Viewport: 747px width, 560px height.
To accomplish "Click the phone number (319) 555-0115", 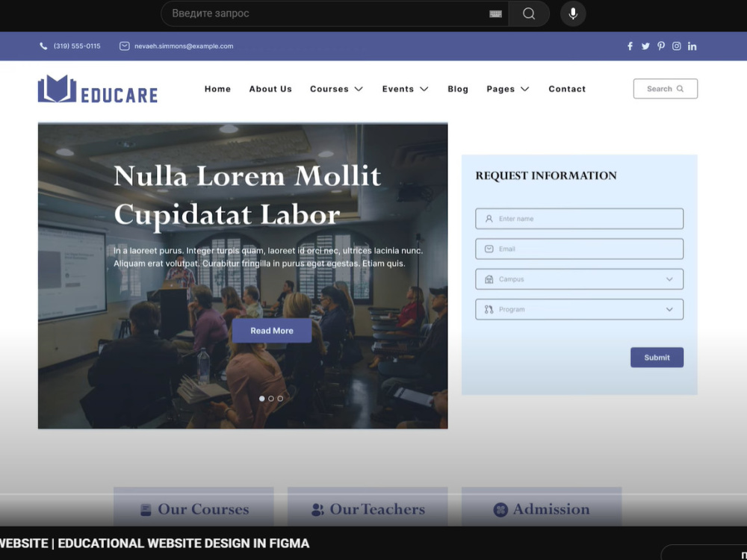I will coord(77,46).
